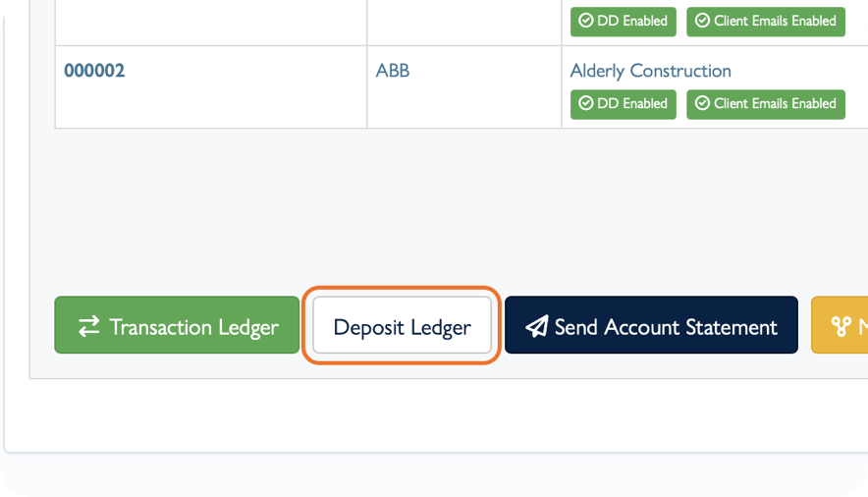Viewport: 868px width, 497px height.
Task: Click the empty first cell of the top row
Action: (x=210, y=22)
